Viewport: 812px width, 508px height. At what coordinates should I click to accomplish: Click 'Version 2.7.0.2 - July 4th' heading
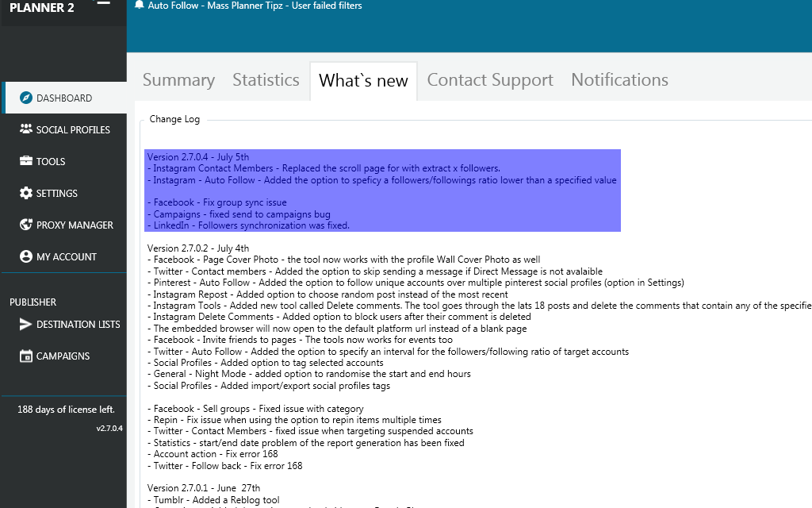(x=197, y=248)
